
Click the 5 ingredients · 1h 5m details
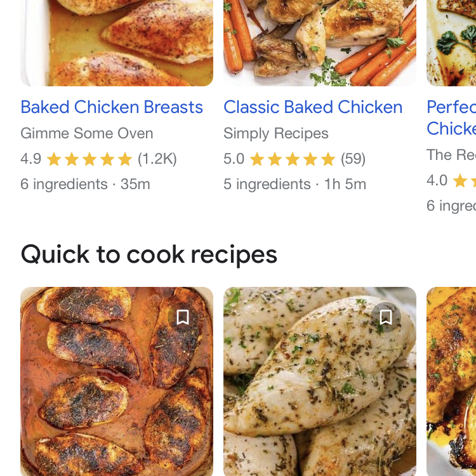coord(294,184)
